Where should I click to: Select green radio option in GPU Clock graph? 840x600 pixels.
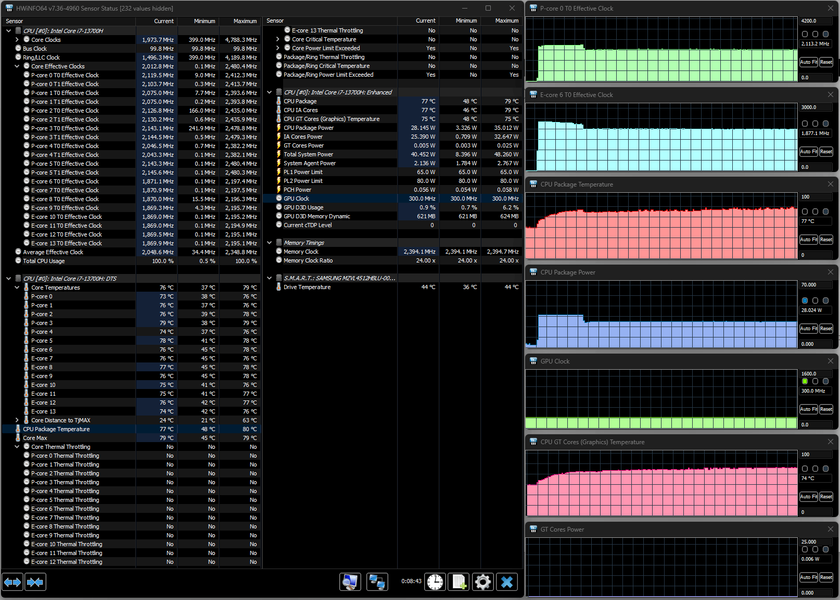pos(805,381)
